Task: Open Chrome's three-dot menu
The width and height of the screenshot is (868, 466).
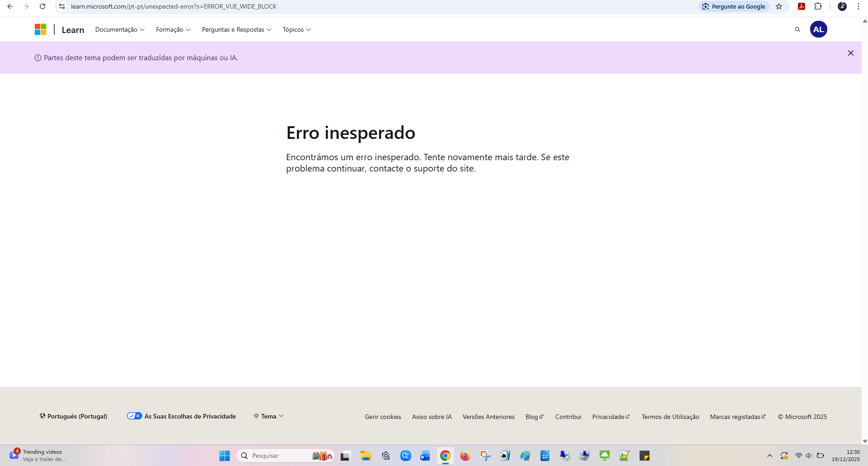Action: pos(858,6)
